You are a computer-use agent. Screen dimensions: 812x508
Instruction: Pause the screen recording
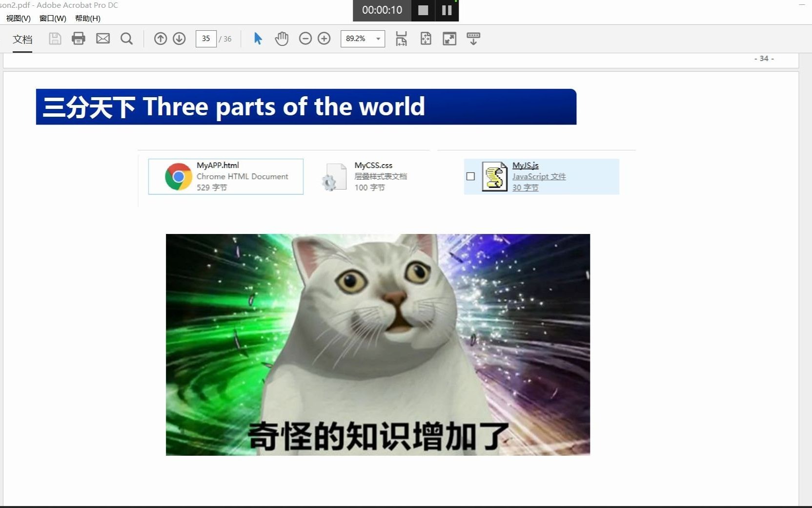coord(447,10)
